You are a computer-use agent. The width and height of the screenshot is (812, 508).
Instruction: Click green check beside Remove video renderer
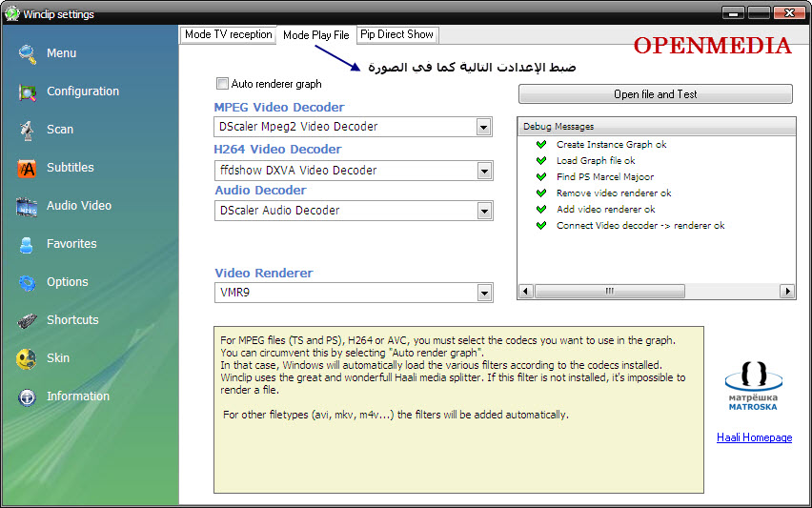[541, 193]
